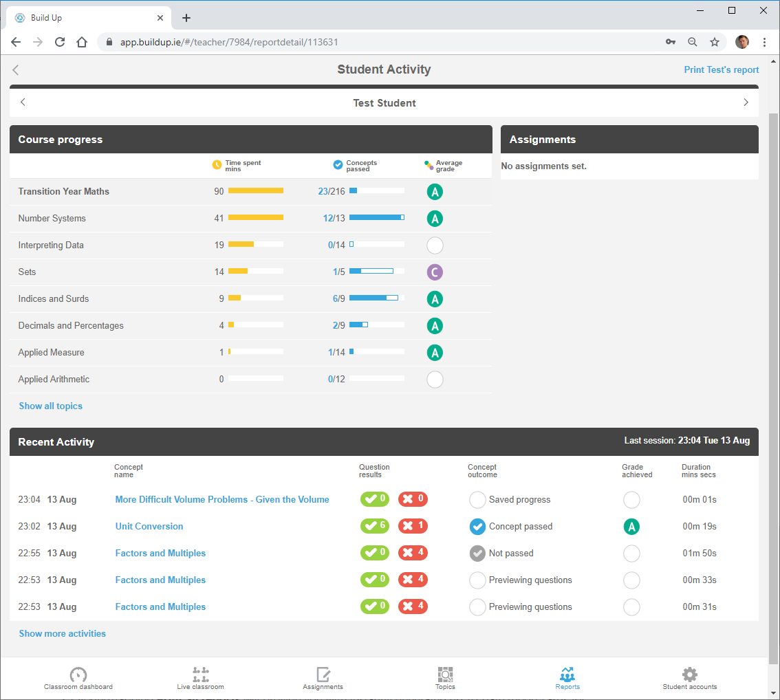Open the Classroom dashboard gauge icon
Image resolution: width=780 pixels, height=700 pixels.
78,675
